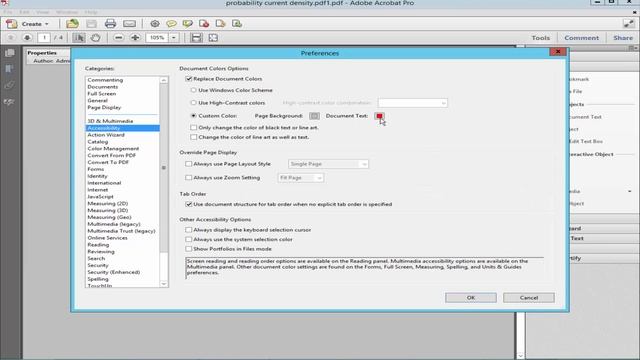Select the Highlight Text tool
The height and width of the screenshot is (360, 640).
pos(188,24)
